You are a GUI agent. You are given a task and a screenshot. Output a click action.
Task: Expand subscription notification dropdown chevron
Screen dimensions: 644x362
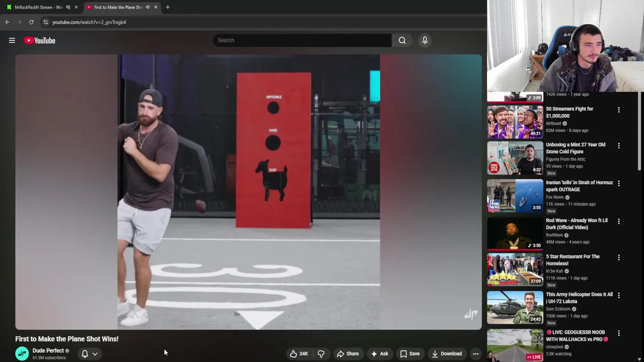pyautogui.click(x=95, y=354)
